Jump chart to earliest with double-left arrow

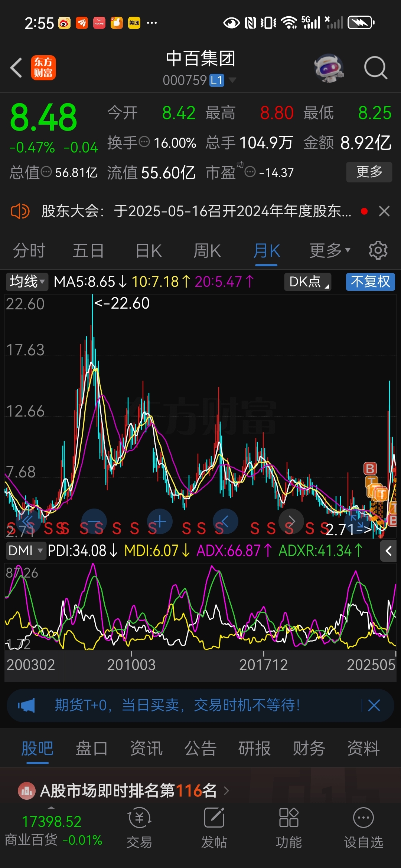tap(28, 521)
